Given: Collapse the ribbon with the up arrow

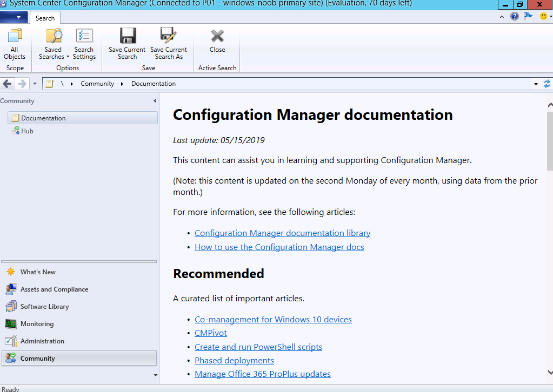Looking at the screenshot, I should [502, 17].
